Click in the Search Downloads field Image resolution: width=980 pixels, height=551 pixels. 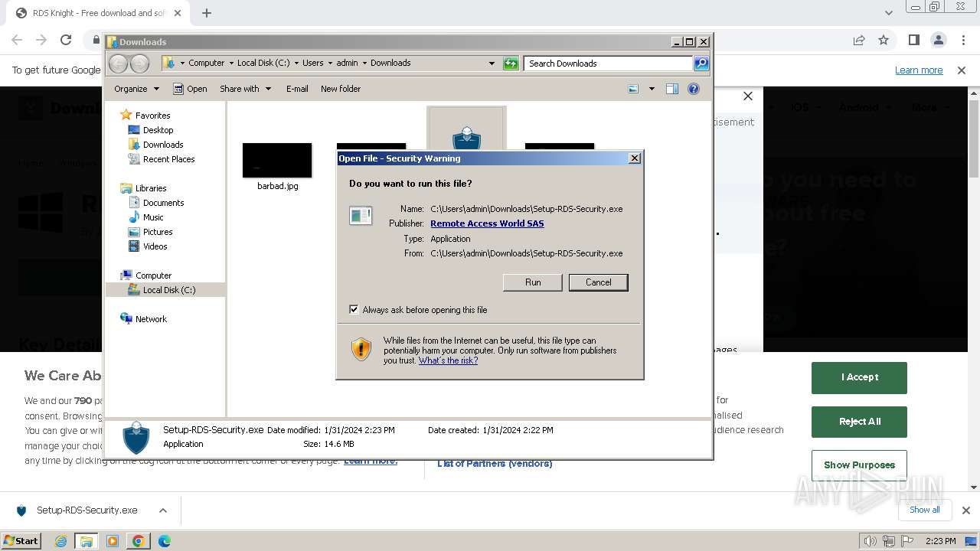coord(609,64)
